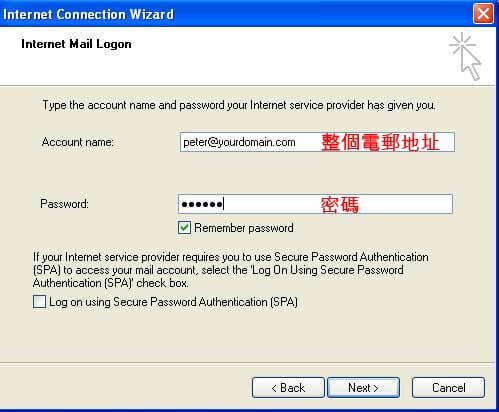This screenshot has width=499, height=412.
Task: Click the 'Type the account name' instruction text
Action: point(239,105)
